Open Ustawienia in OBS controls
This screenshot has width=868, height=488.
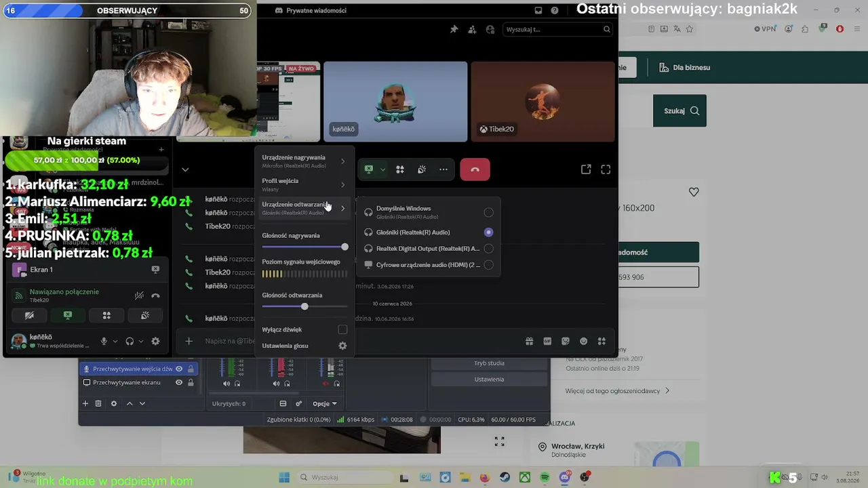pos(489,379)
